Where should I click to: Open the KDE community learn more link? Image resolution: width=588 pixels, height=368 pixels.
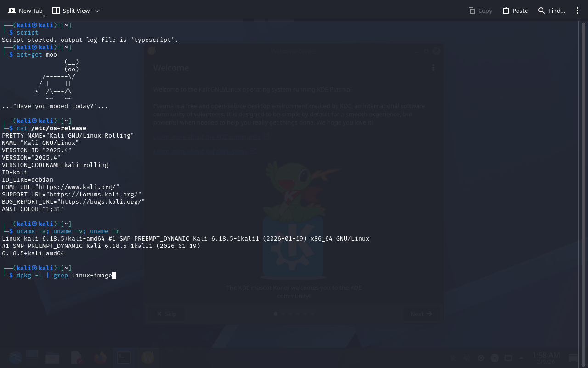pos(211,137)
